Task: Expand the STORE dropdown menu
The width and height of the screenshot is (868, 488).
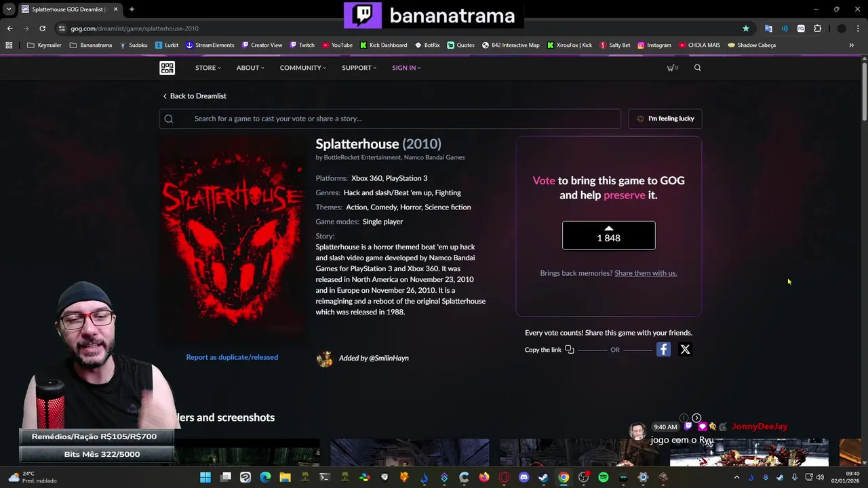Action: click(208, 68)
